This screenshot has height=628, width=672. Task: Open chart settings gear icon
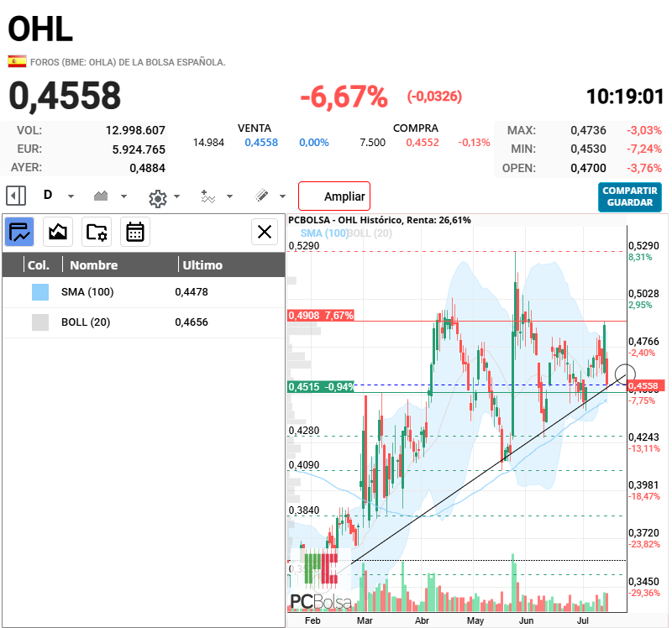tap(157, 198)
